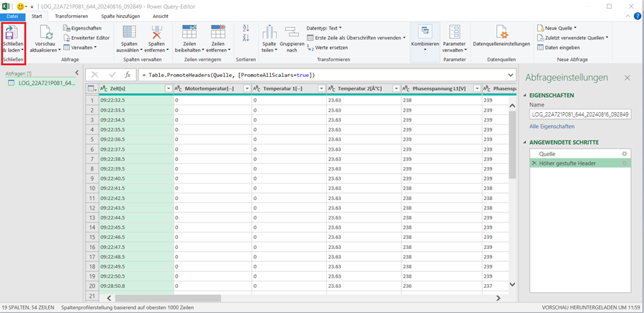Open Datenquelleneinstellungen from the ribbon
This screenshot has height=313, width=644.
point(501,32)
